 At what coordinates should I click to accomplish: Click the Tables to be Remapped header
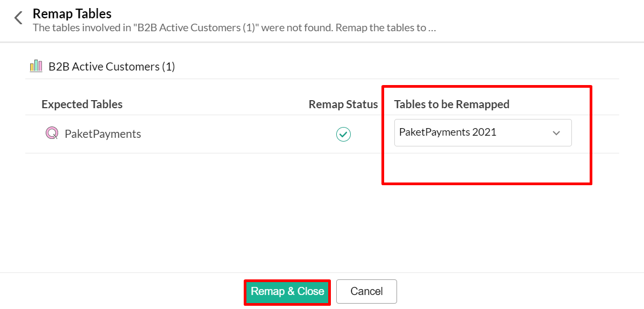(451, 104)
